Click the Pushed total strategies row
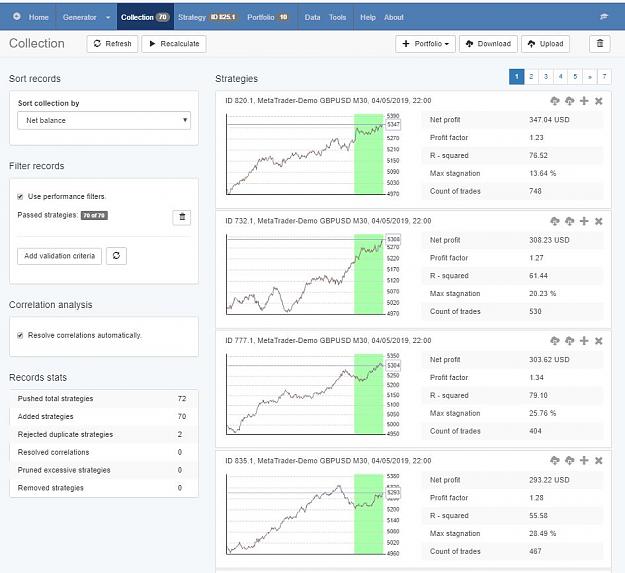The height and width of the screenshot is (573, 625). pos(104,398)
